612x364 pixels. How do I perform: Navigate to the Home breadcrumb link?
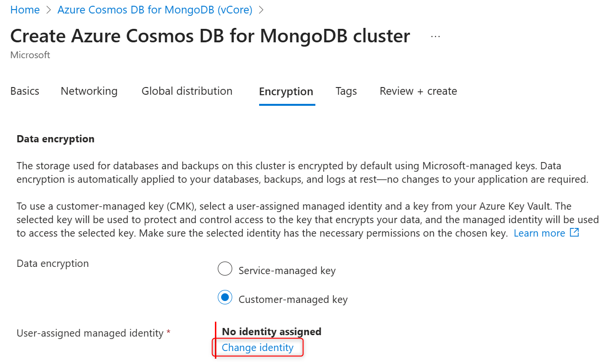pyautogui.click(x=25, y=10)
